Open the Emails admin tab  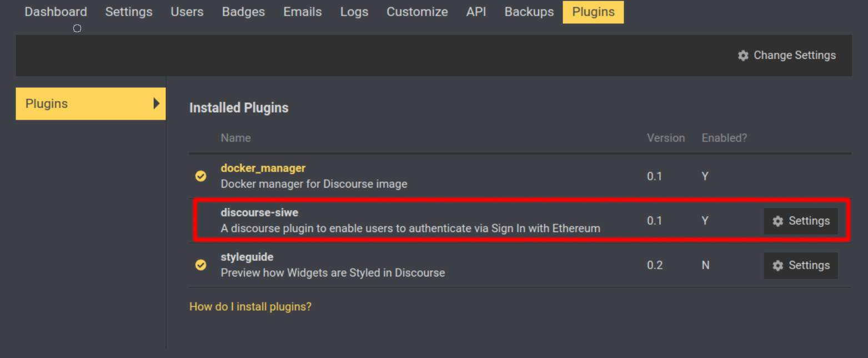click(302, 12)
